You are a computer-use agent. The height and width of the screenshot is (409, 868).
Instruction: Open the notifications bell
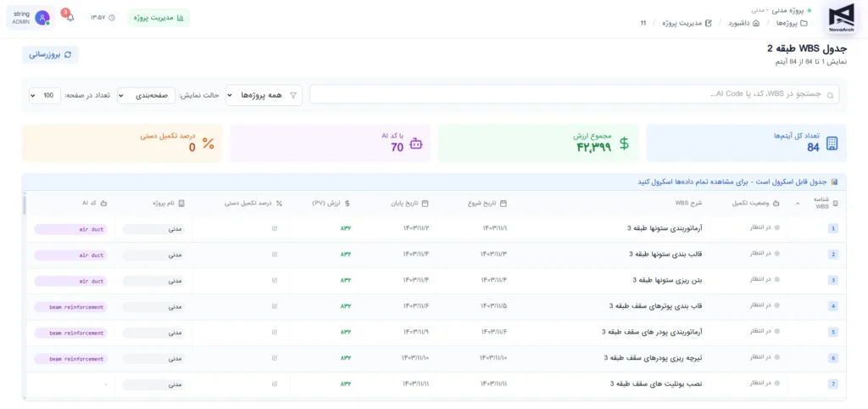point(70,17)
